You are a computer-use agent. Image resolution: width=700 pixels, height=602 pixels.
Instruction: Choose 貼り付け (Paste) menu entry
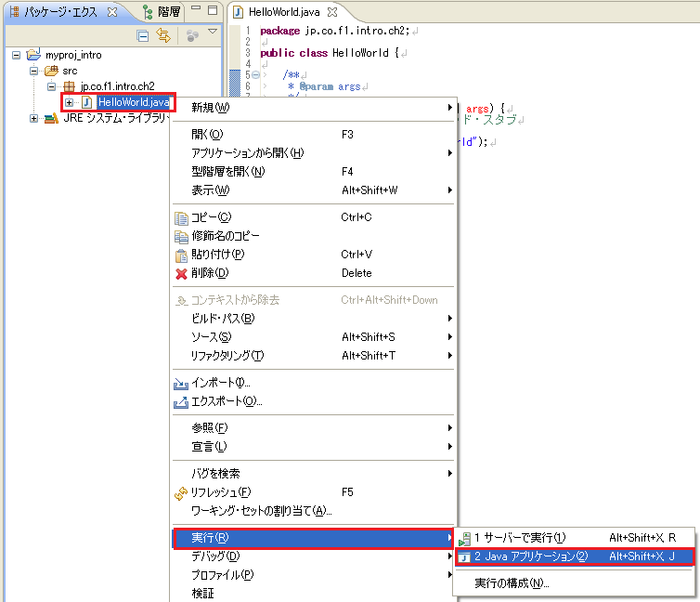pyautogui.click(x=217, y=255)
